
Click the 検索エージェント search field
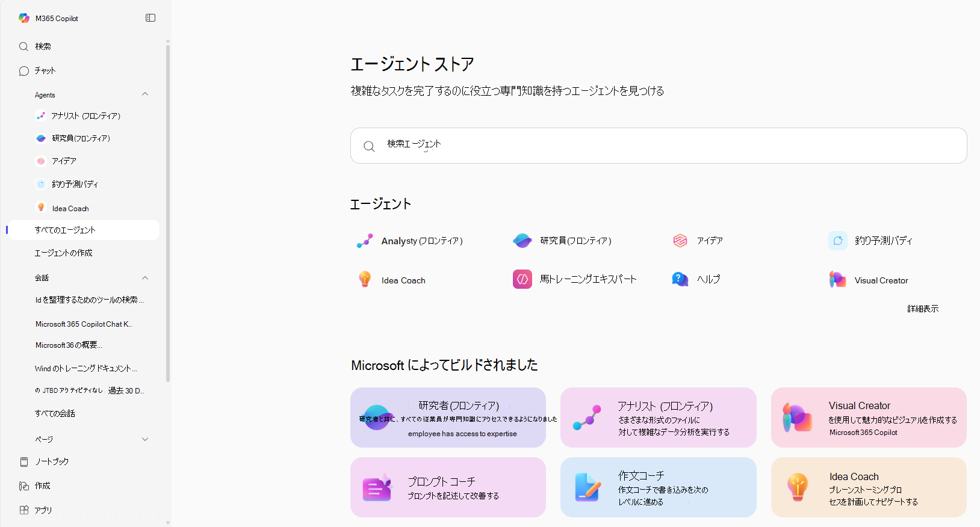[x=659, y=146]
